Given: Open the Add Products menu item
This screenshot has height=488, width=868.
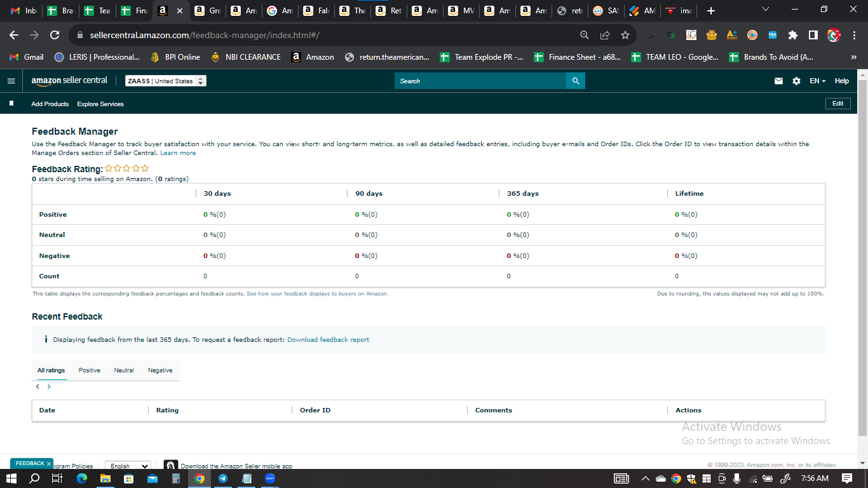Looking at the screenshot, I should [50, 104].
